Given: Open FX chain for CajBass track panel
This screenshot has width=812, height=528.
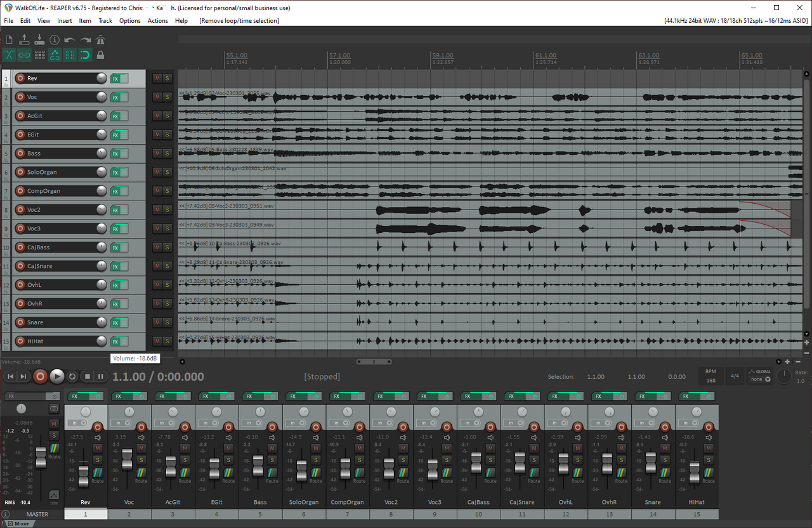Looking at the screenshot, I should (115, 247).
